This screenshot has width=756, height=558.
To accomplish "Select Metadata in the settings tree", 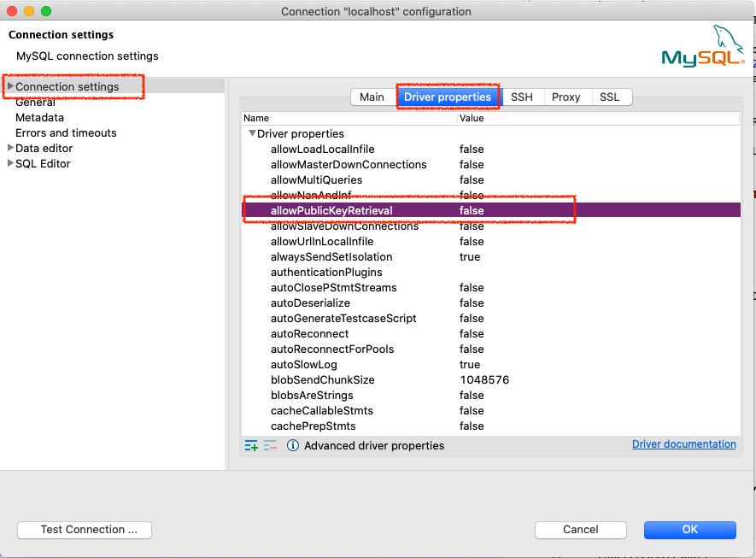I will tap(39, 118).
